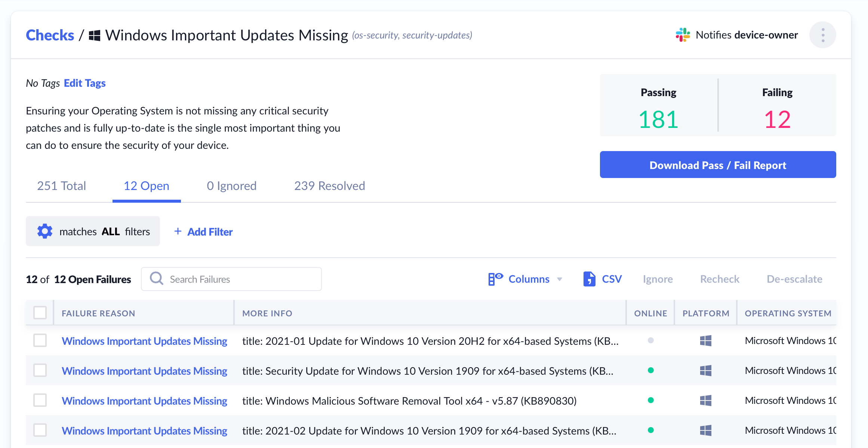Click Windows logo beside check title
Viewport: 868px width, 448px height.
coord(95,36)
